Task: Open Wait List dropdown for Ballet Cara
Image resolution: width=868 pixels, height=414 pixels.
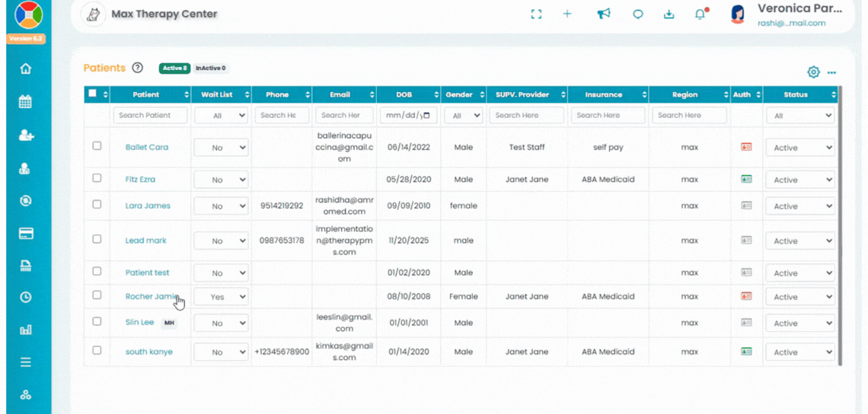Action: [221, 148]
